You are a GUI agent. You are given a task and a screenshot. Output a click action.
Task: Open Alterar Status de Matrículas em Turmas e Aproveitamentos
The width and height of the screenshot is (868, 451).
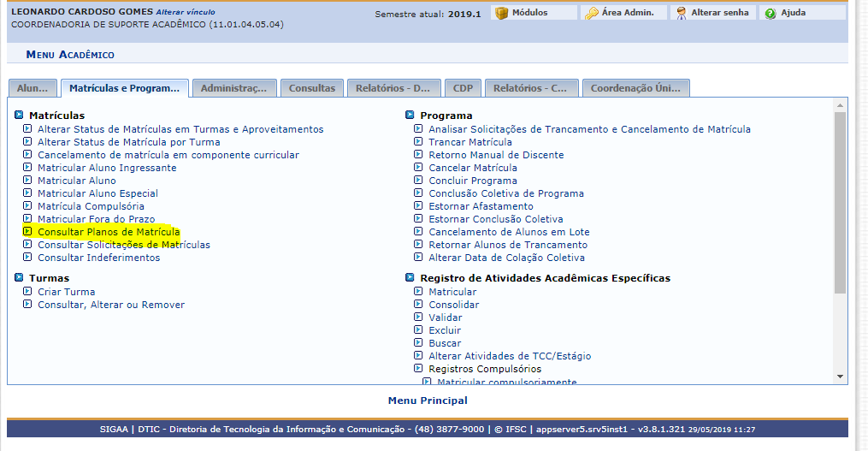click(180, 129)
